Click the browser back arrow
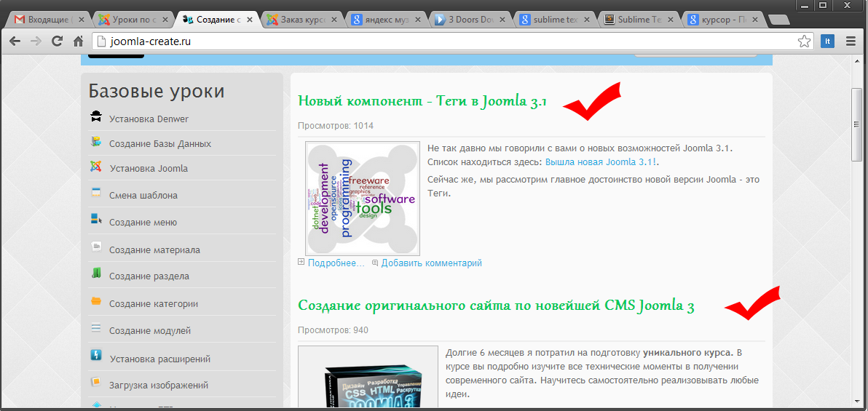Screen dimensions: 868x411 (x=15, y=41)
